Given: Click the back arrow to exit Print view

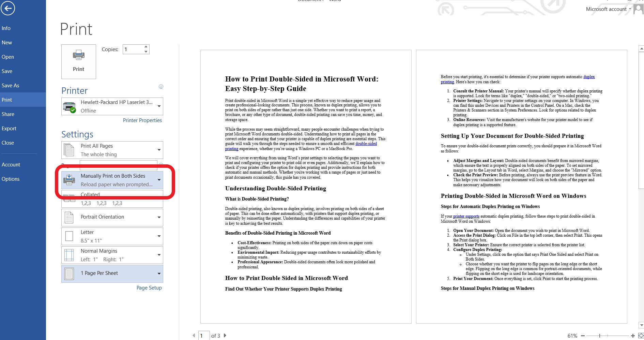Looking at the screenshot, I should click(8, 8).
